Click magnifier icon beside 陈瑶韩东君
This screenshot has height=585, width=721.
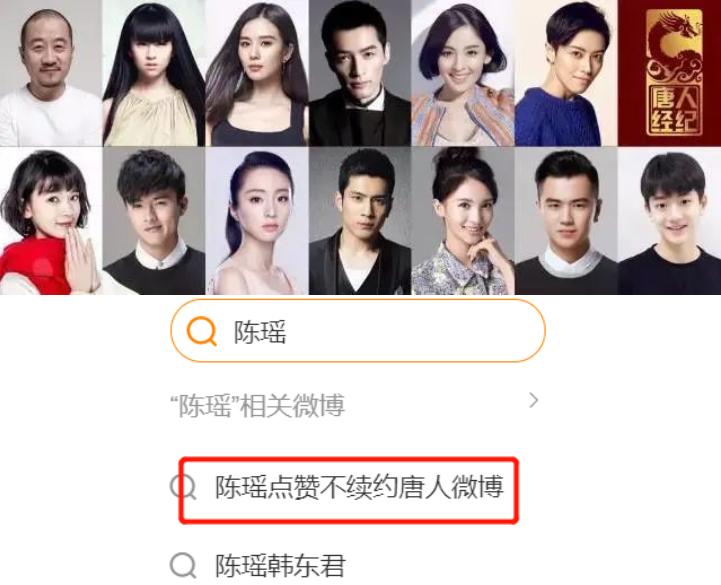pyautogui.click(x=183, y=565)
